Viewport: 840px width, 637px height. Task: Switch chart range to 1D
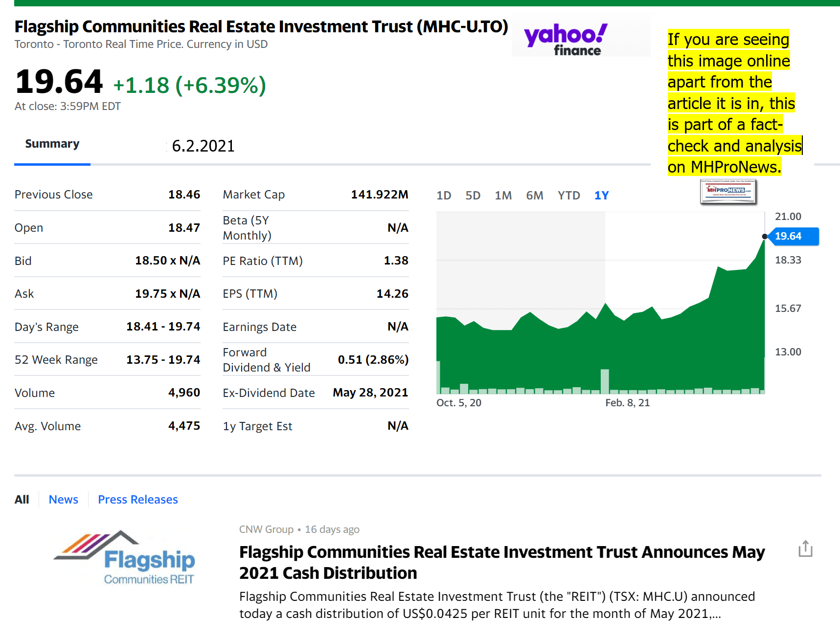pos(443,196)
